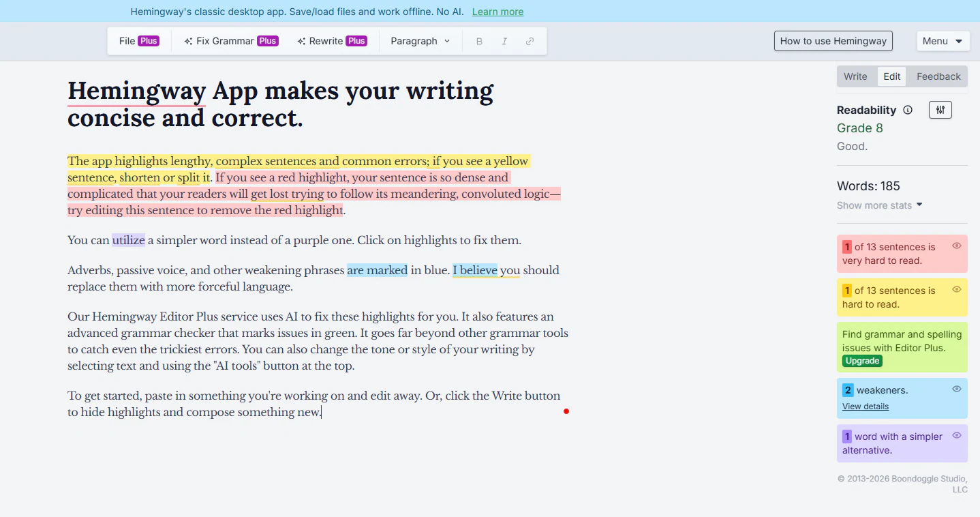Place cursor in the Our Hemingway Editor Plus paragraph
The width and height of the screenshot is (980, 517).
click(x=318, y=341)
